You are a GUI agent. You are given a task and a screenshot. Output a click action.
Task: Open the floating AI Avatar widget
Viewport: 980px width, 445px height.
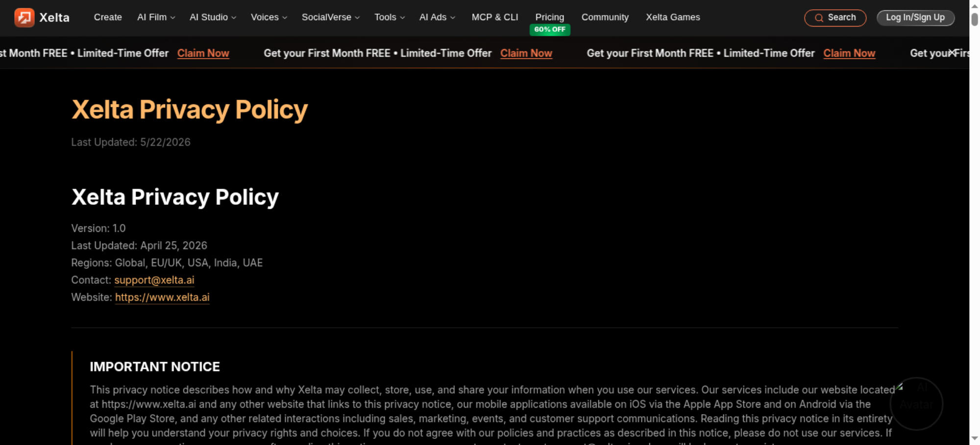916,403
